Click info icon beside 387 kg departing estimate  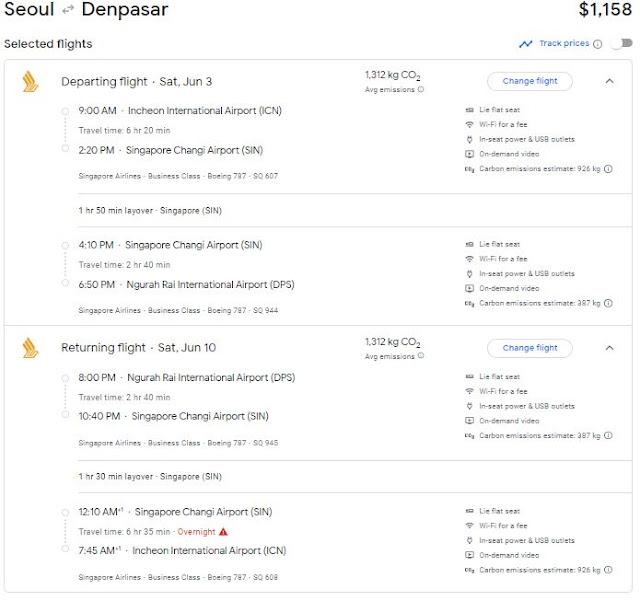[608, 303]
